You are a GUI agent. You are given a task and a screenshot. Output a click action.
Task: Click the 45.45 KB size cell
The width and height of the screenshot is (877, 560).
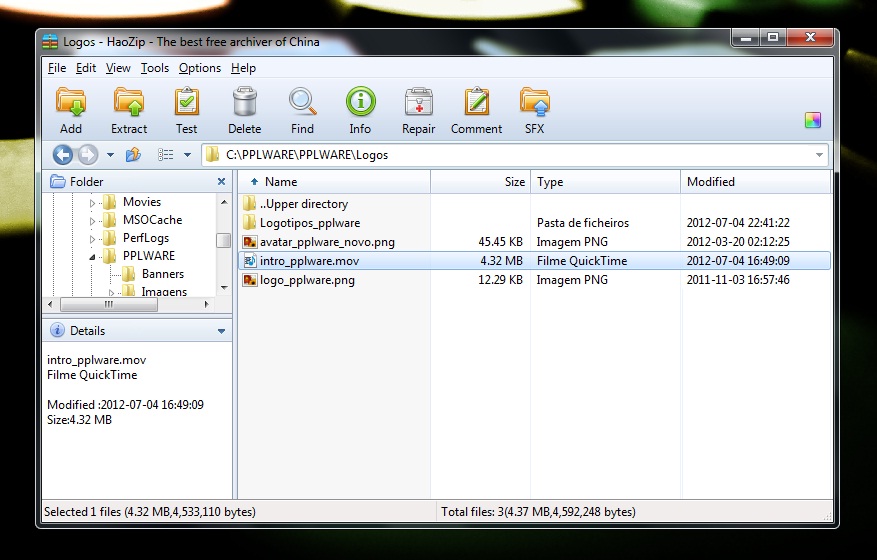500,242
